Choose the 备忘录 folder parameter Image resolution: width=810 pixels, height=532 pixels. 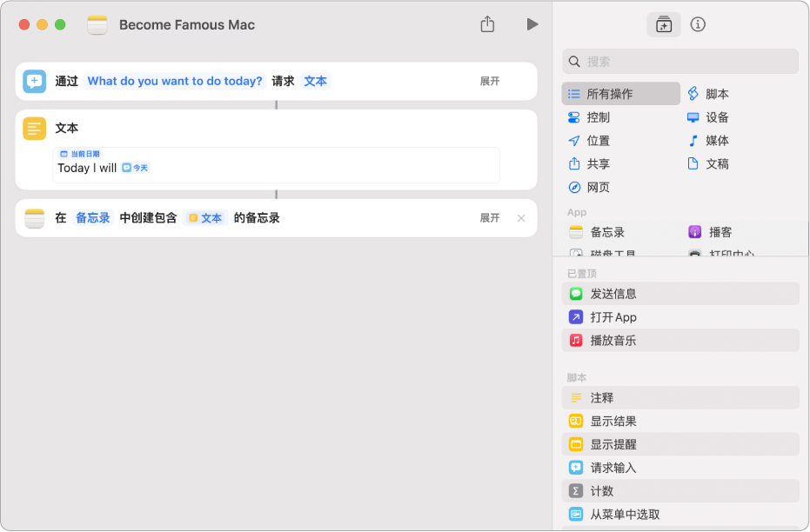[x=93, y=217]
